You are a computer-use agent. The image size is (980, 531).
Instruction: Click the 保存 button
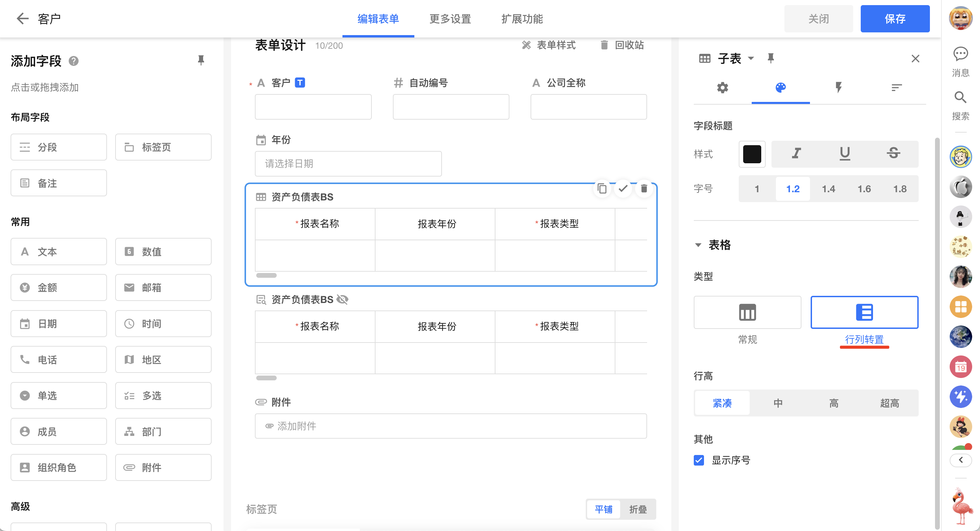(895, 19)
